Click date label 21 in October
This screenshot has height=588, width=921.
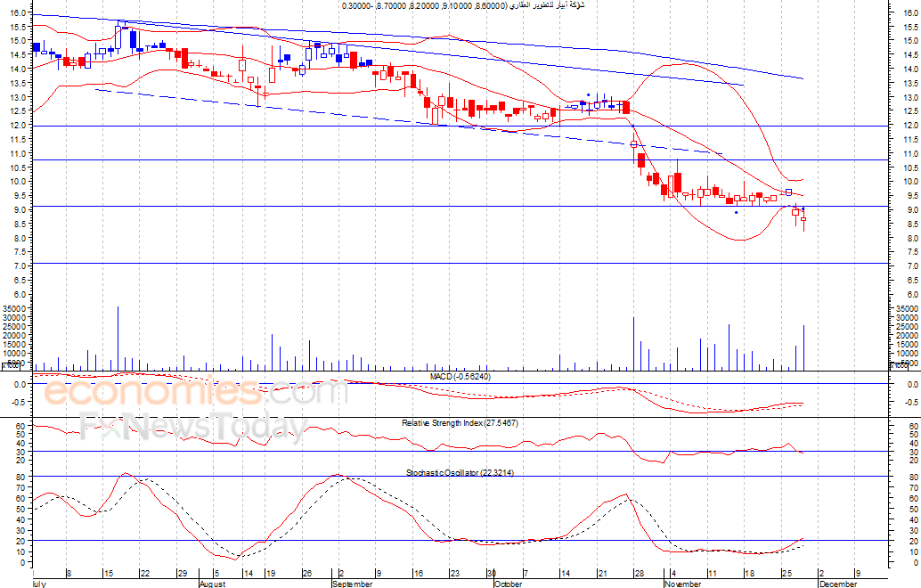(x=602, y=574)
